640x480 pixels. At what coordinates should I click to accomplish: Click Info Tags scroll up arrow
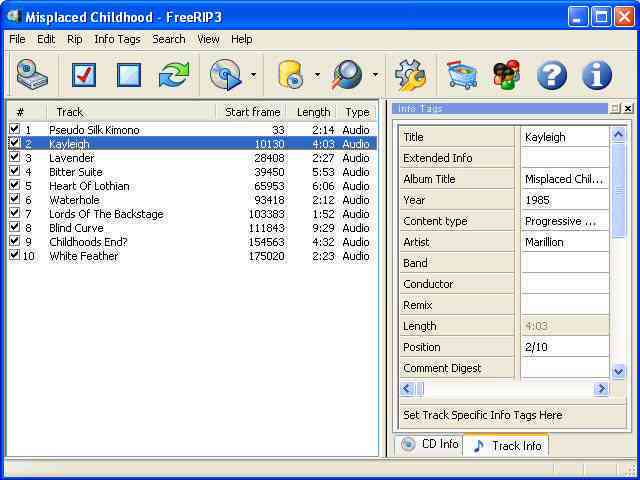point(619,134)
